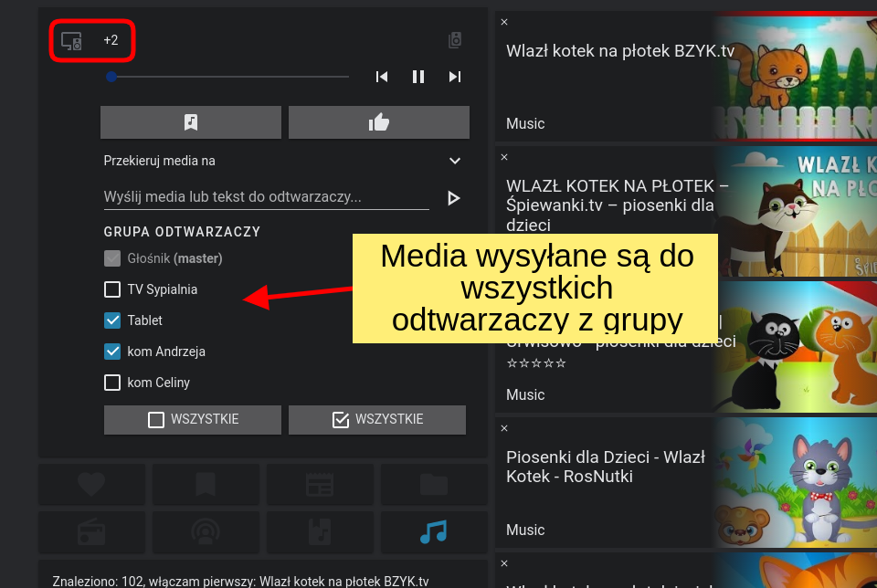Bookmark the current track
The image size is (877, 588).
[191, 122]
